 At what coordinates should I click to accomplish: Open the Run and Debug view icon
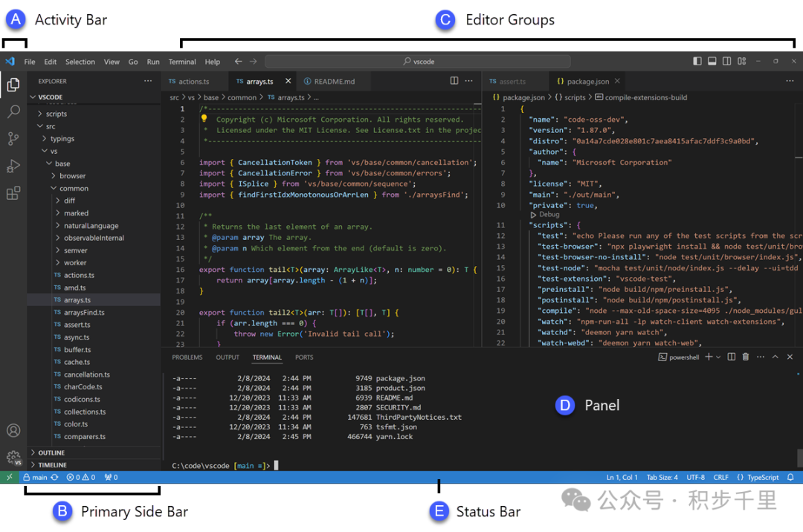[x=13, y=166]
